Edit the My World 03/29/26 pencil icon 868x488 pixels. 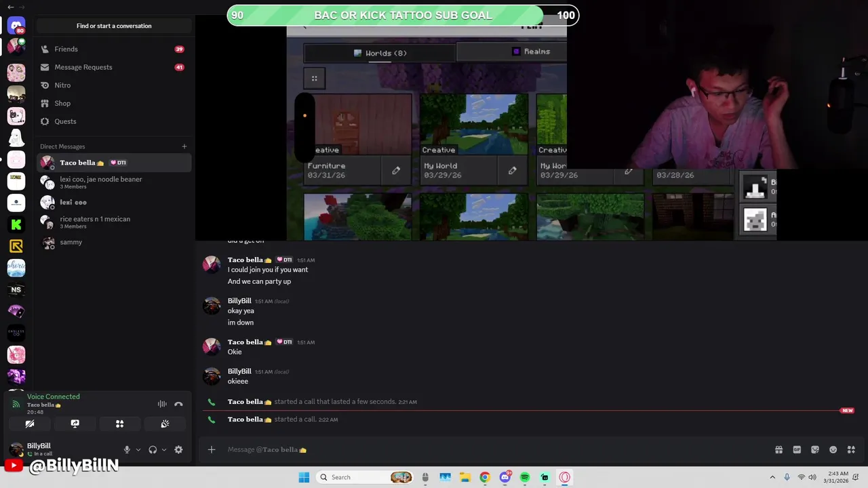pyautogui.click(x=513, y=171)
